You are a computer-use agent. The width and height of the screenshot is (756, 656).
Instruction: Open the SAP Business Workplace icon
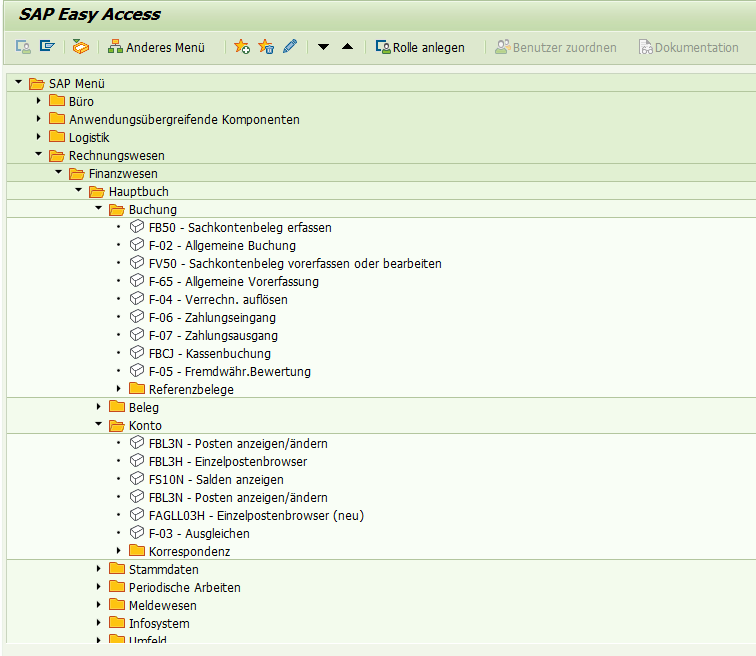tap(81, 47)
